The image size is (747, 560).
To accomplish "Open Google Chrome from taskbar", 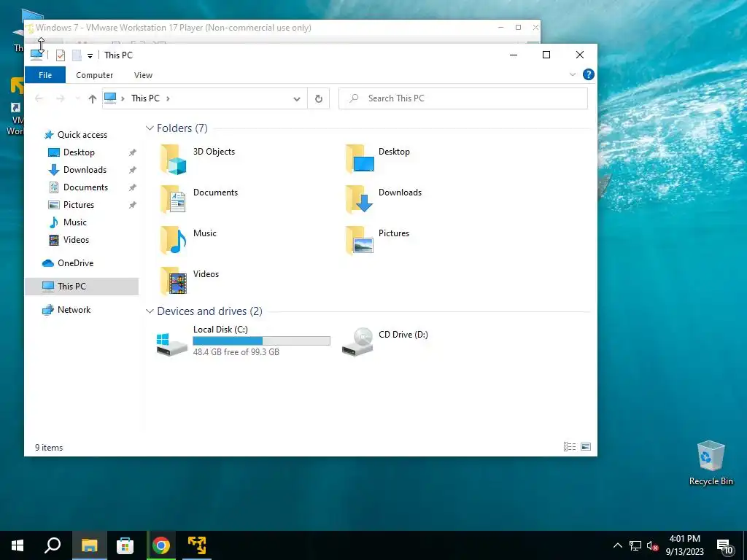I will tap(161, 545).
